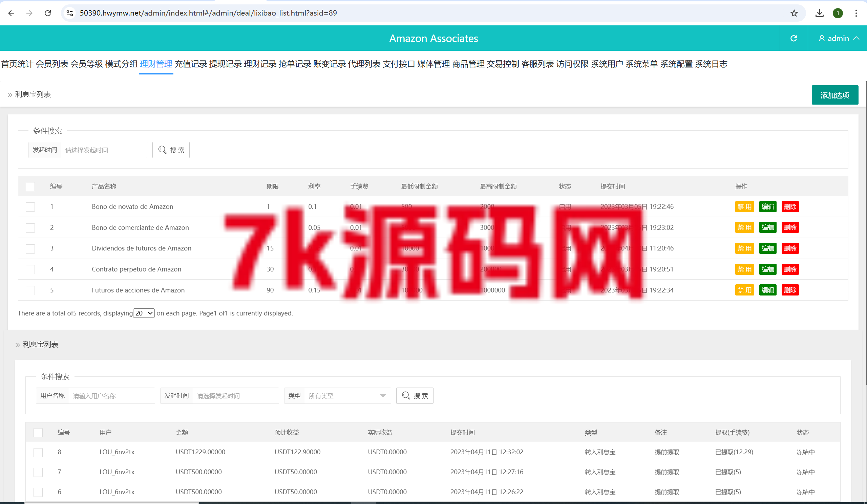Edit Contrato perpetuo de Amazon

click(767, 269)
